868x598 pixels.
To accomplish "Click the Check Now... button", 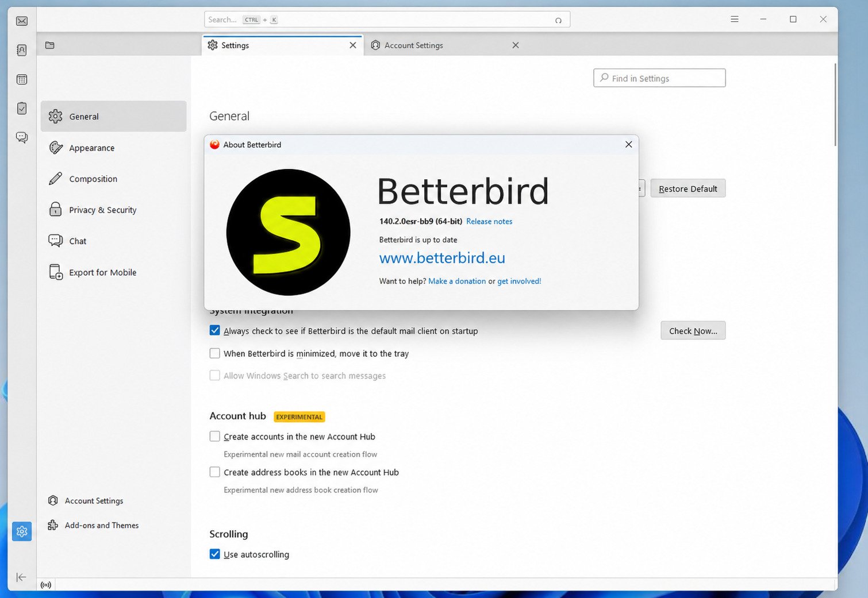I will [693, 330].
